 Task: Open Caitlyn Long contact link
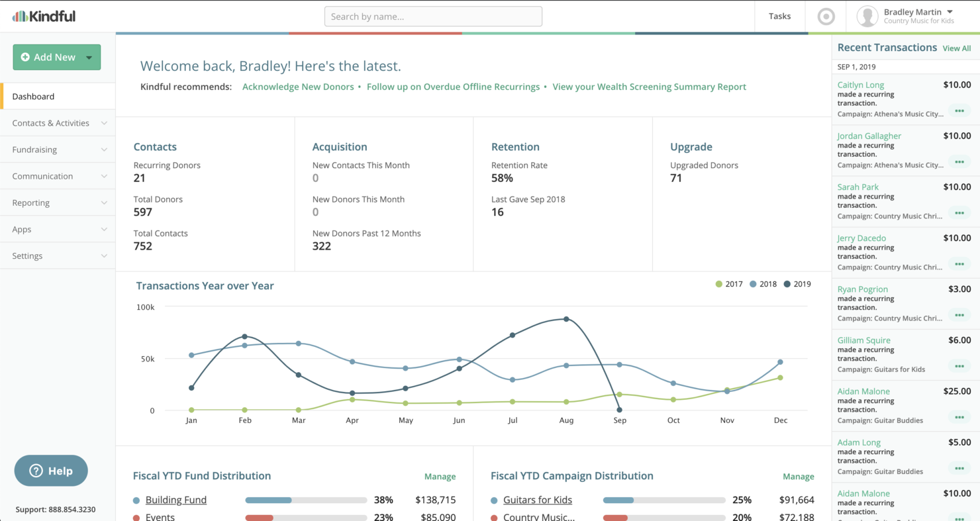tap(860, 85)
